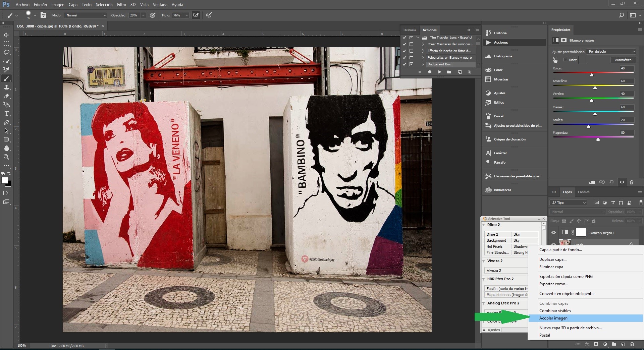
Task: Open the Flujo slider dropdown arrow
Action: [x=186, y=15]
